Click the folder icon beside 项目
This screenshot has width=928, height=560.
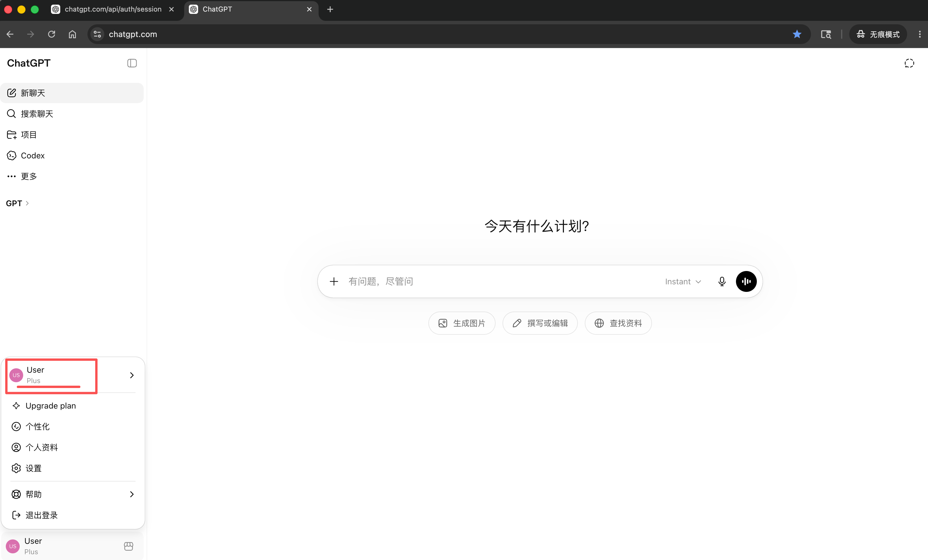[12, 134]
